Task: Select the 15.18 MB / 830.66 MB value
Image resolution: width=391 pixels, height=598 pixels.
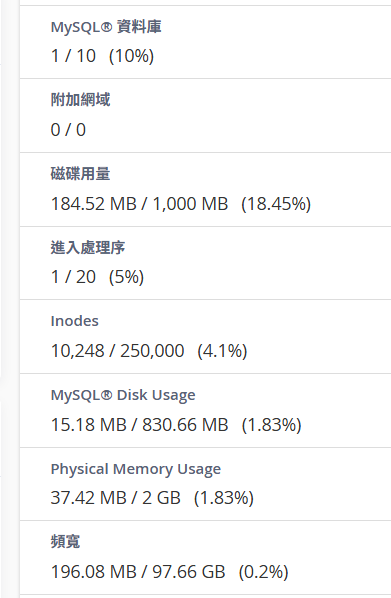Action: coord(139,425)
